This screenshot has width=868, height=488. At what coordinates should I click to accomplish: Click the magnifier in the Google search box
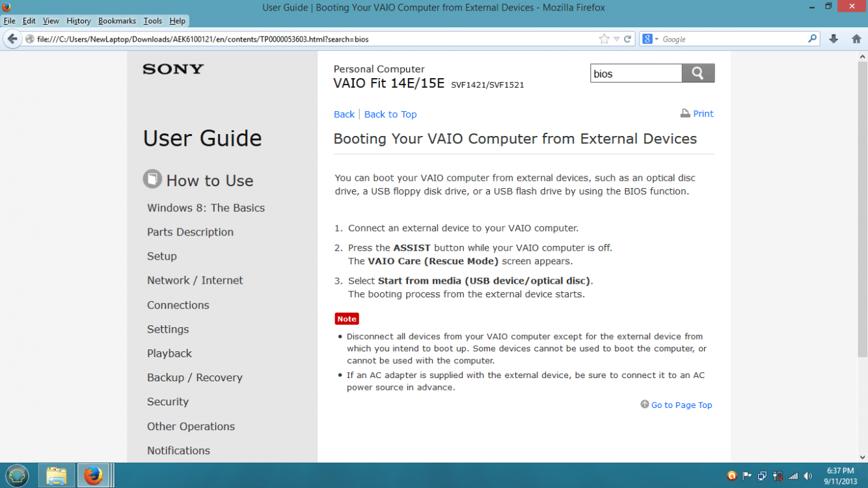pyautogui.click(x=812, y=39)
